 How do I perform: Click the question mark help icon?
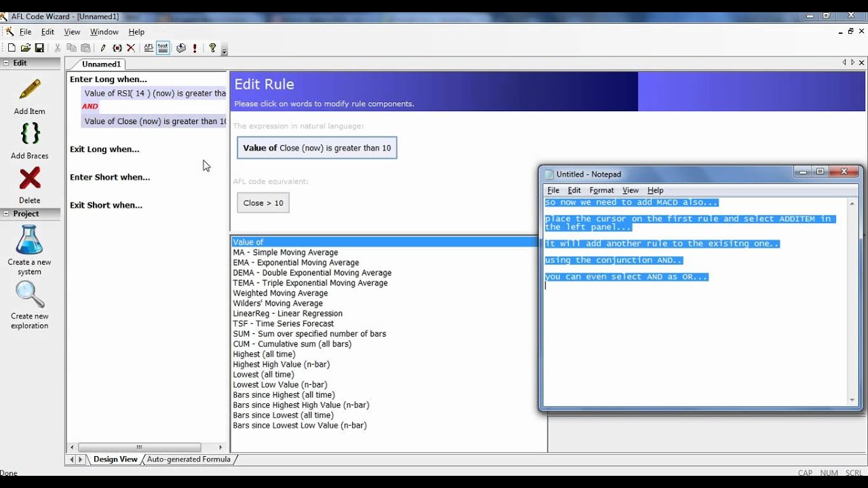[212, 48]
